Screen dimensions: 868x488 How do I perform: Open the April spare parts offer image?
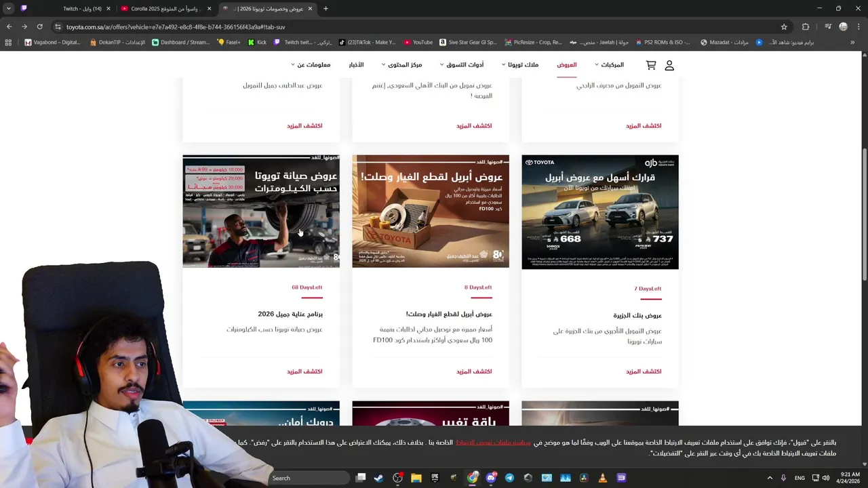pos(431,211)
